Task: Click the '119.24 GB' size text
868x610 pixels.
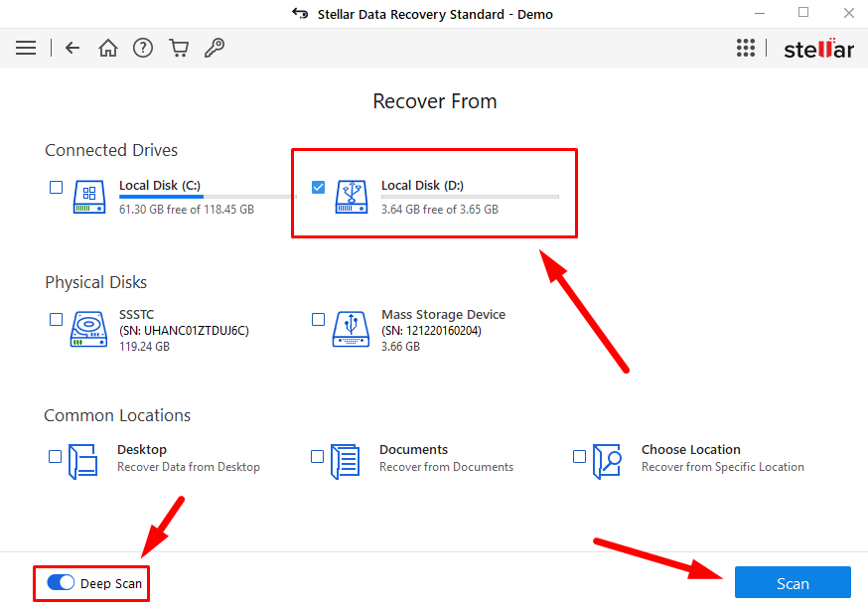Action: coord(144,347)
